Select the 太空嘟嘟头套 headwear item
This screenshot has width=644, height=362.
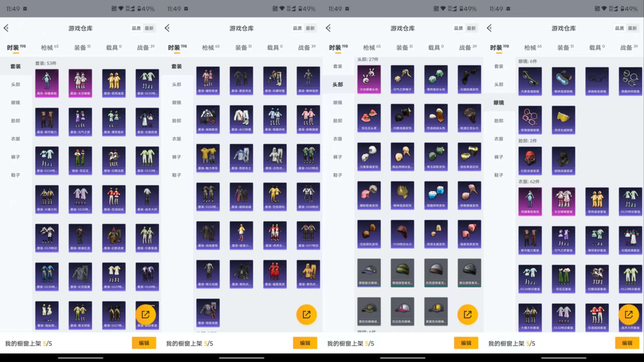point(369,80)
